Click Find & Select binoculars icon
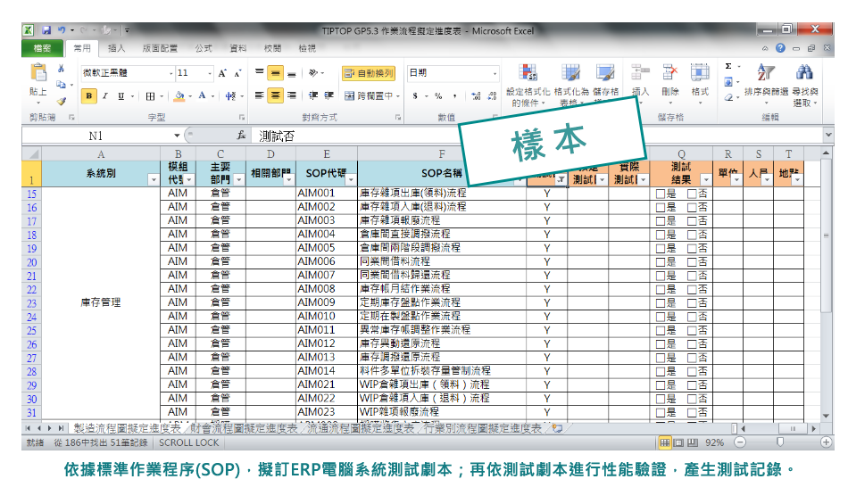 pos(804,80)
